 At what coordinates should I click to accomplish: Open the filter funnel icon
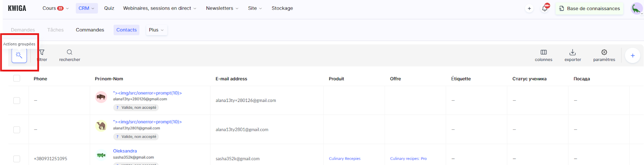coord(42,53)
